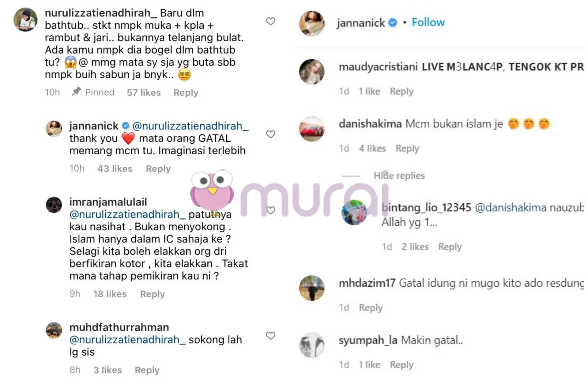View the 4 likes on danishakima's comment
This screenshot has height=392, width=588.
click(x=372, y=149)
